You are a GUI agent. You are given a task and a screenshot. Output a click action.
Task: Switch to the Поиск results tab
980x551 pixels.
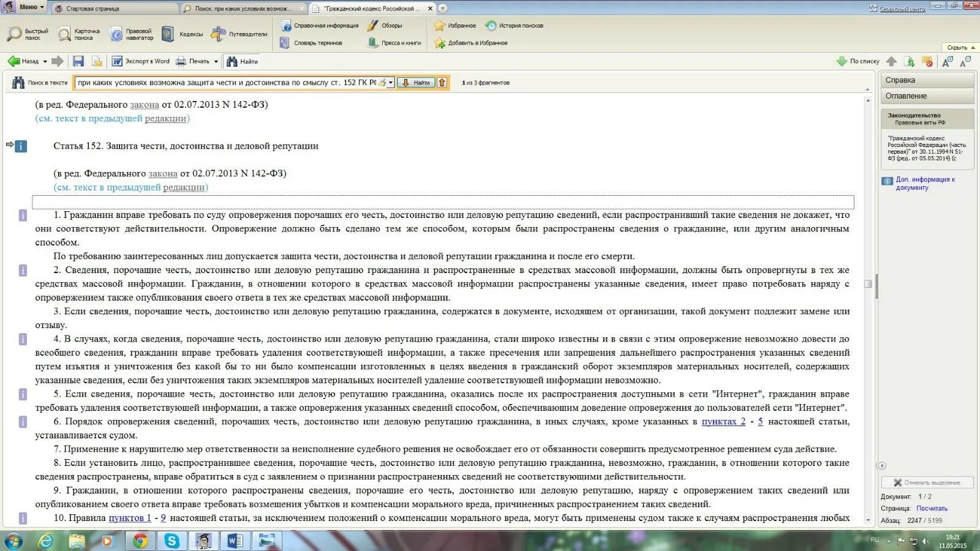coord(243,9)
